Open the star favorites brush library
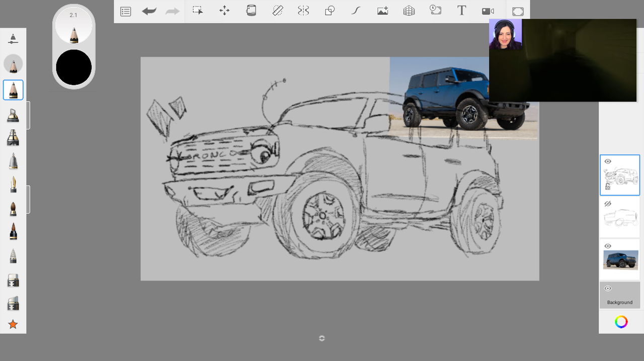 (x=13, y=324)
